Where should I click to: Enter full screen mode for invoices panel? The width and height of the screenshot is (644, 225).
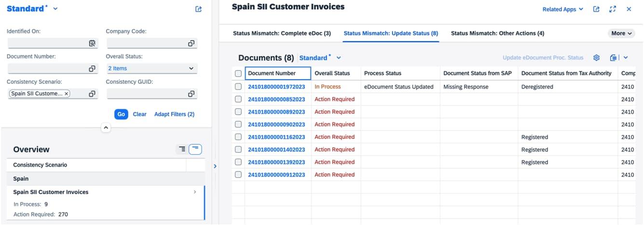[x=613, y=9]
